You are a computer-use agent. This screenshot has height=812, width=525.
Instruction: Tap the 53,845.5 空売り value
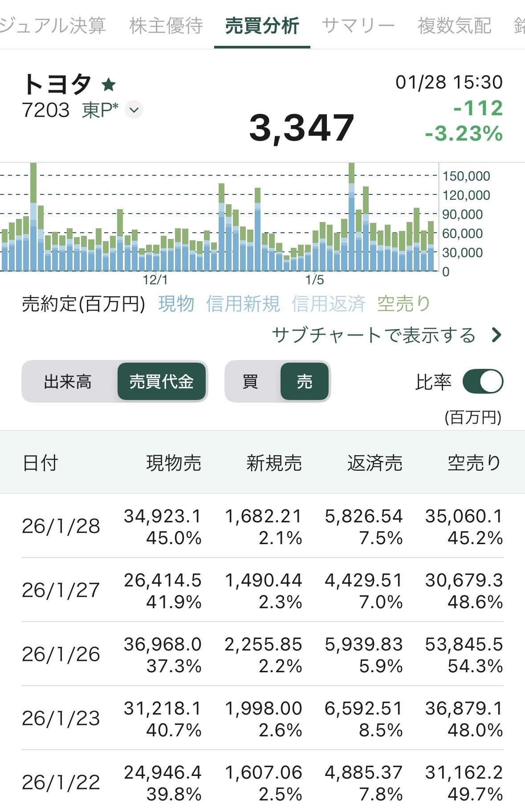coord(464,644)
